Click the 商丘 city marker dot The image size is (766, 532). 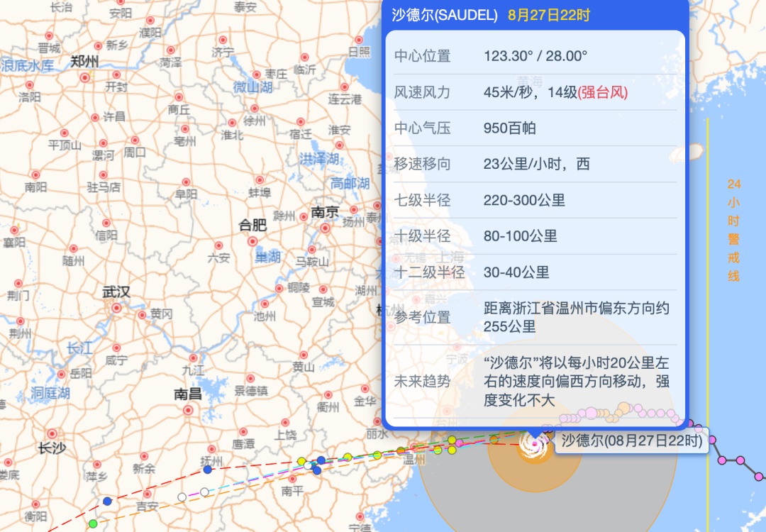[x=179, y=97]
